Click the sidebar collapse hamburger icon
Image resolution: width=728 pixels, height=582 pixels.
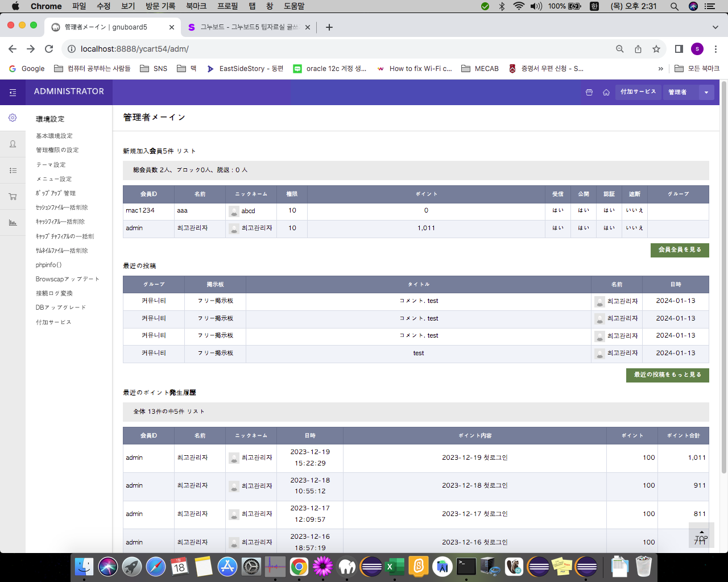(13, 92)
